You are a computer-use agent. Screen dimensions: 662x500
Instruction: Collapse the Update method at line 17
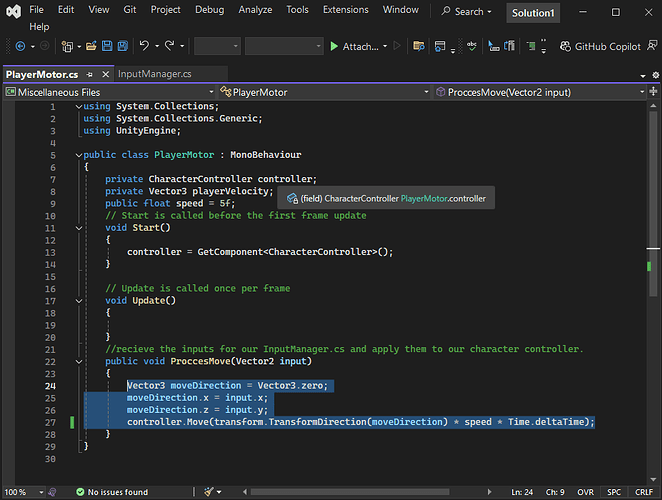coord(79,301)
